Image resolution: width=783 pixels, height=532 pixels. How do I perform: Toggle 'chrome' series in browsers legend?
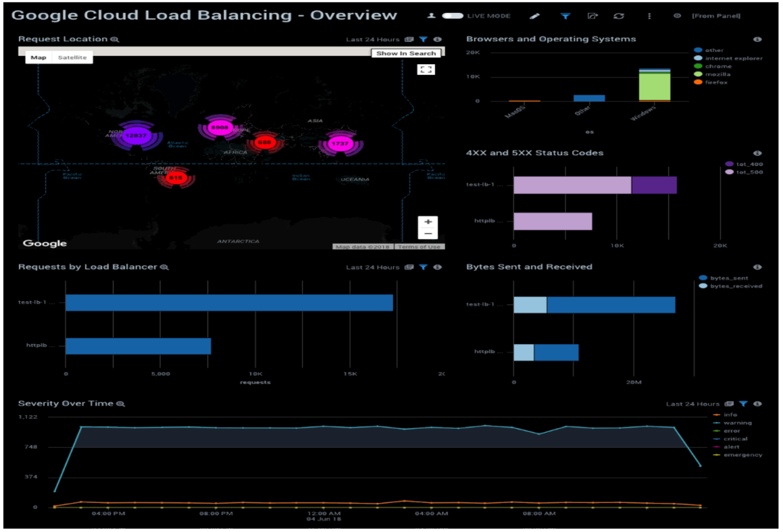[x=713, y=66]
